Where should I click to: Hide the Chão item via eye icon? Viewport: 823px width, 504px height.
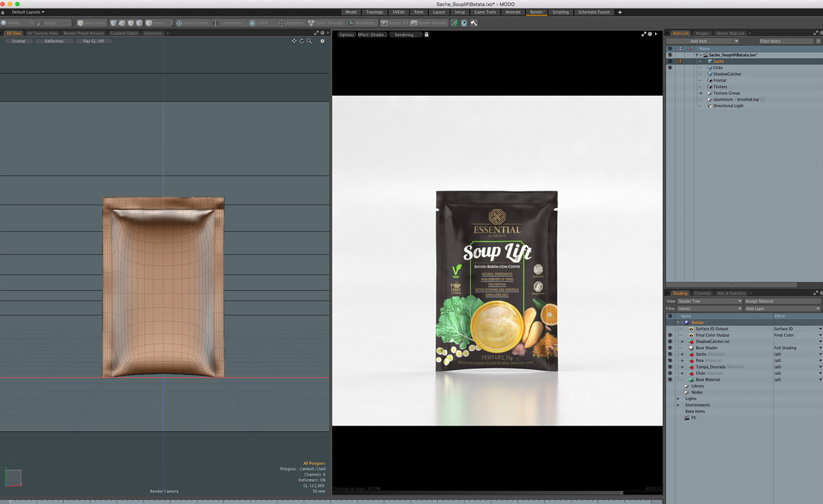pyautogui.click(x=670, y=68)
